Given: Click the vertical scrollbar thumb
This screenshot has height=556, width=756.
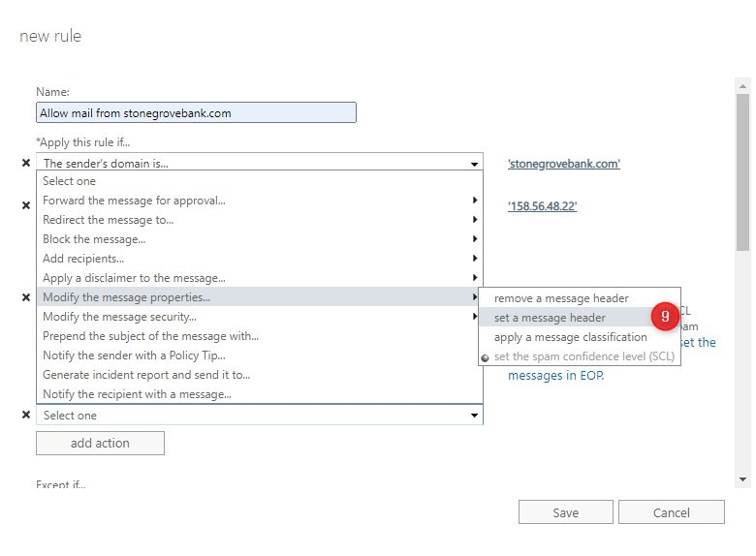Looking at the screenshot, I should [x=742, y=172].
